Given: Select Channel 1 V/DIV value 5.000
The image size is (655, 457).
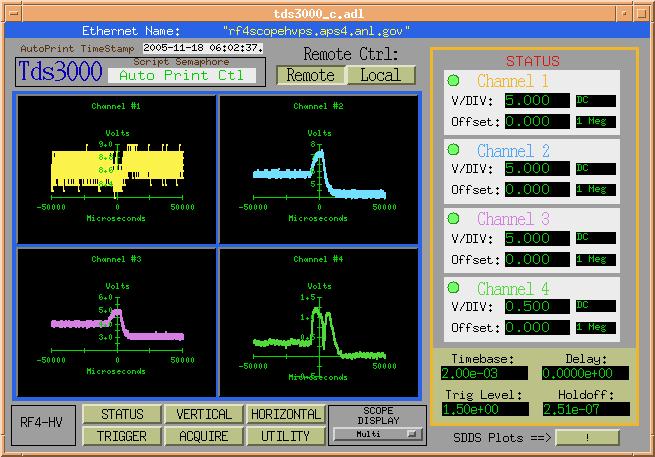Looking at the screenshot, I should point(537,100).
